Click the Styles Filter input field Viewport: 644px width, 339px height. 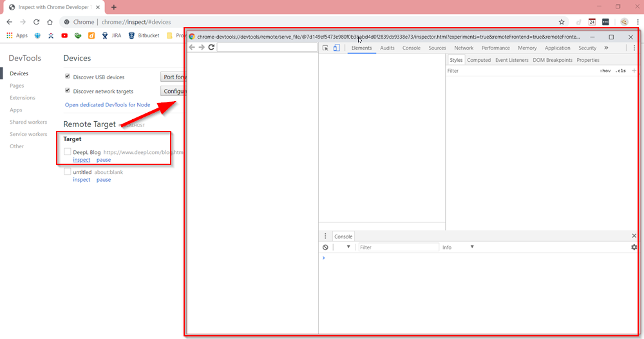click(522, 71)
